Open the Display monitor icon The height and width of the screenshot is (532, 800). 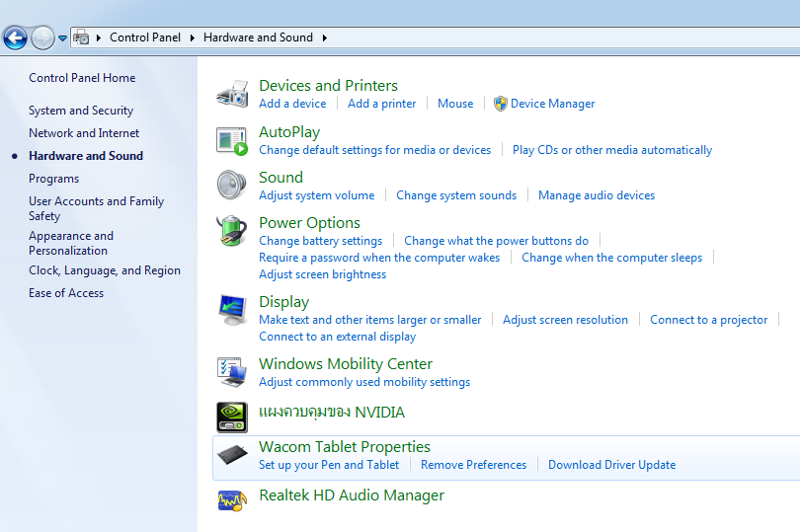tap(232, 310)
